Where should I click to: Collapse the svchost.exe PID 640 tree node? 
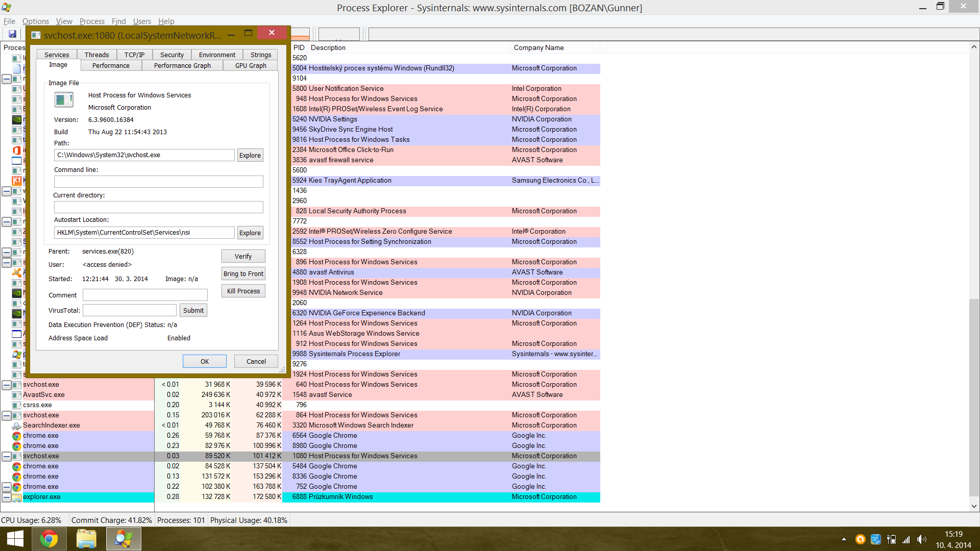point(6,385)
